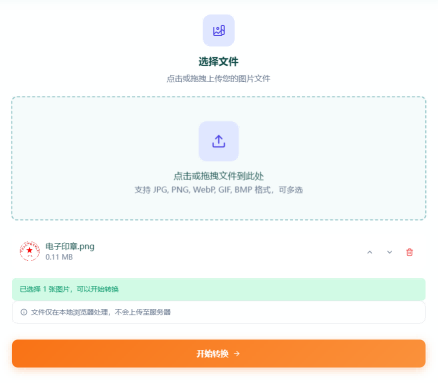The height and width of the screenshot is (383, 438).
Task: Click the 0.11 MB file size text
Action: tap(59, 257)
